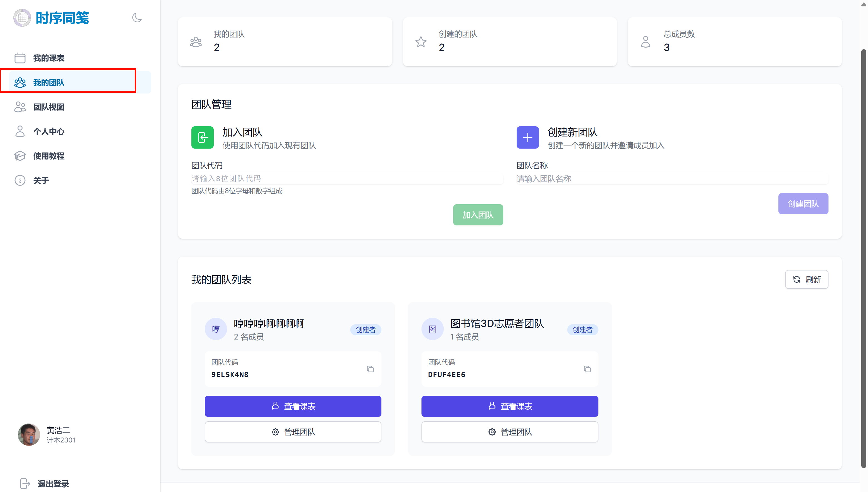Copy team code 9ELSK4N8
This screenshot has width=868, height=492.
point(370,369)
